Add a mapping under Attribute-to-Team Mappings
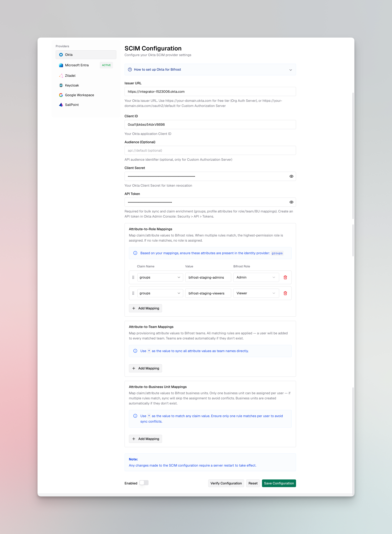The height and width of the screenshot is (534, 392). tap(145, 368)
